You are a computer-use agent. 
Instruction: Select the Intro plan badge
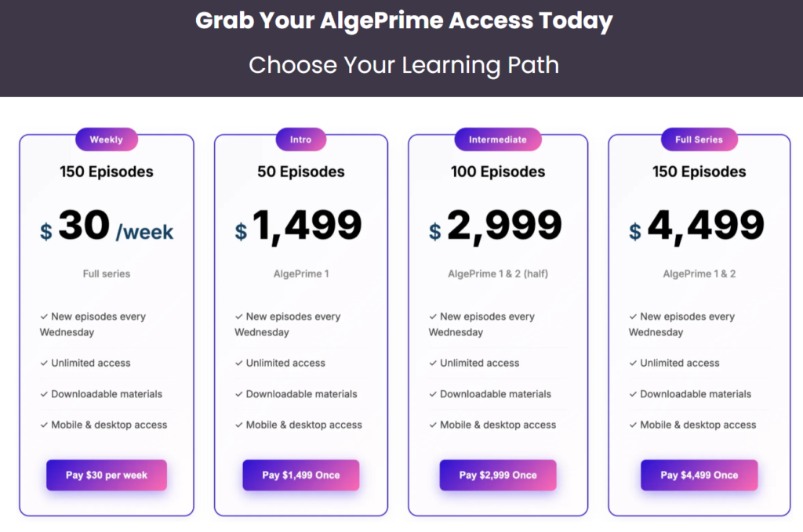pyautogui.click(x=300, y=139)
